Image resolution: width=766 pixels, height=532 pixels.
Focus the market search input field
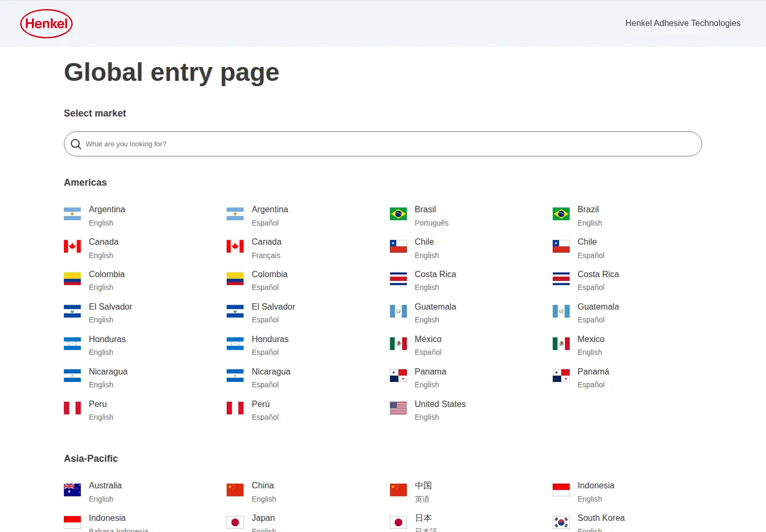383,144
